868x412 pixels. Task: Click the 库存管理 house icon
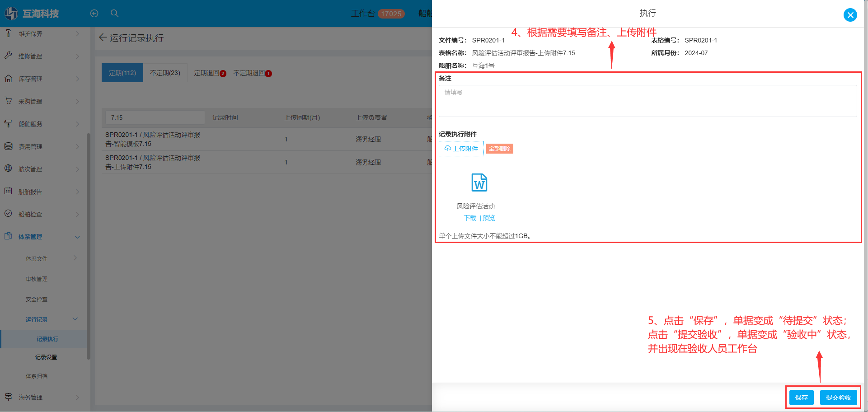pyautogui.click(x=8, y=79)
